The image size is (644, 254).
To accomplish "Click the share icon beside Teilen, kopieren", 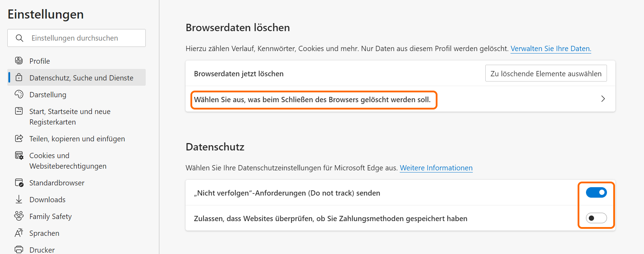I will point(19,139).
